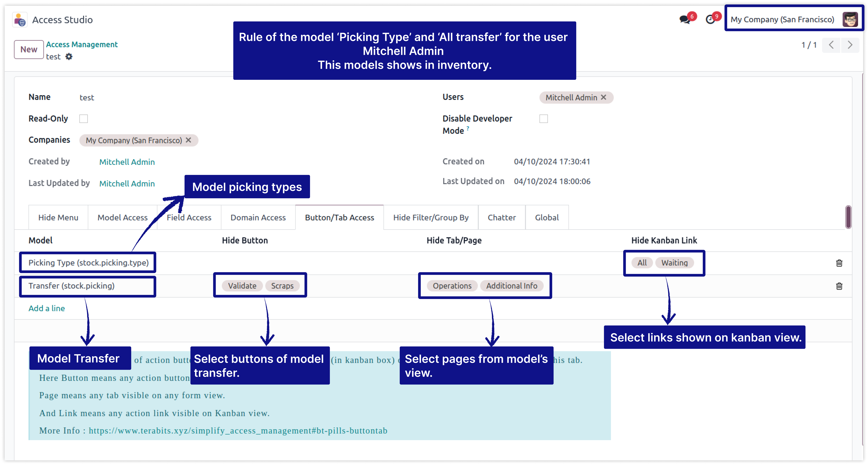Click the Hide Tab/Page column header

coord(454,240)
